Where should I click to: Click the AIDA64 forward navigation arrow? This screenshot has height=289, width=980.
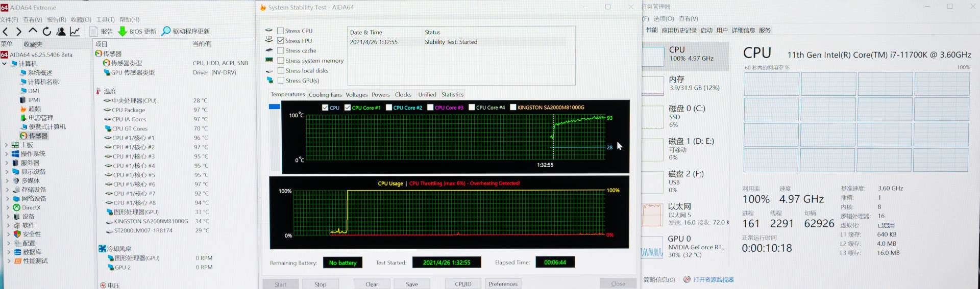19,32
